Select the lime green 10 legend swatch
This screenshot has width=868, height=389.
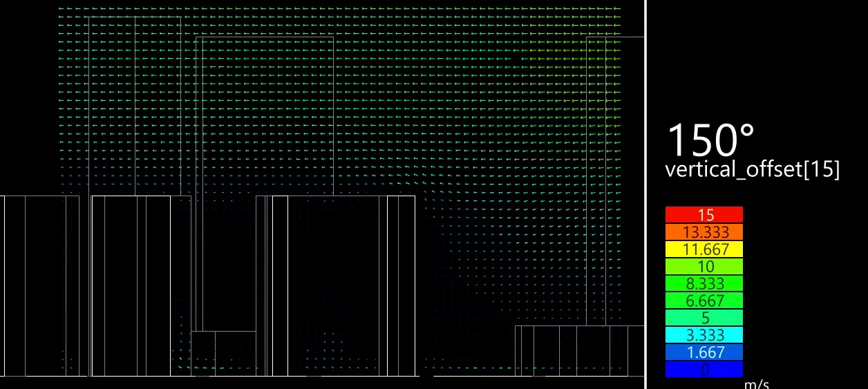pos(704,266)
